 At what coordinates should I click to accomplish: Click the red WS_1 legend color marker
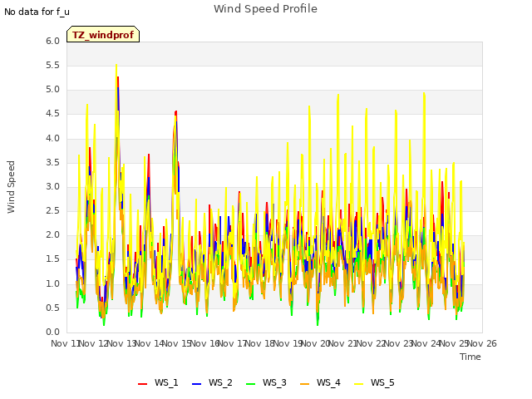142,384
